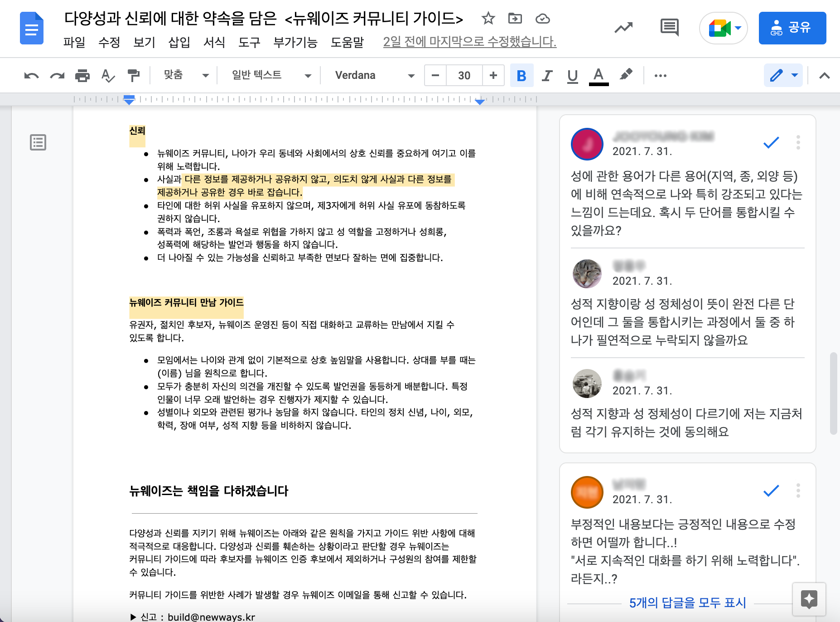Image resolution: width=840 pixels, height=622 pixels.
Task: Open the Verdana font dropdown
Action: (x=374, y=75)
